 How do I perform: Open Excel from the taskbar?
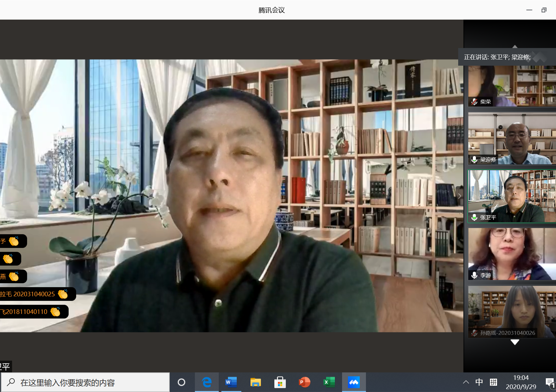pos(329,382)
